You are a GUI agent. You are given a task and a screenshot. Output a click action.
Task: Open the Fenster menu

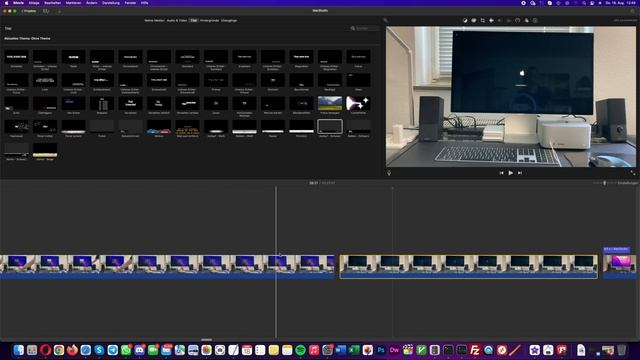pos(130,3)
